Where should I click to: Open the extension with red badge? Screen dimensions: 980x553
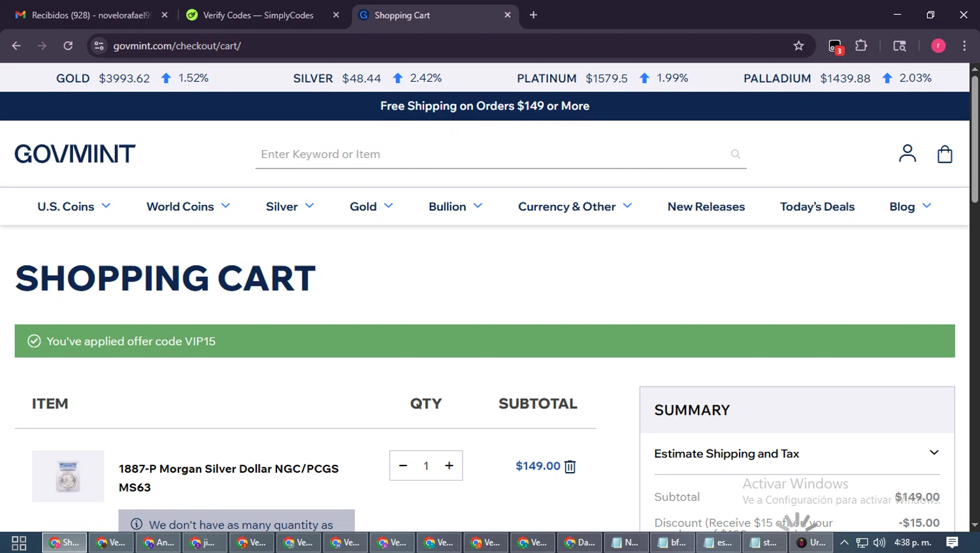(836, 46)
